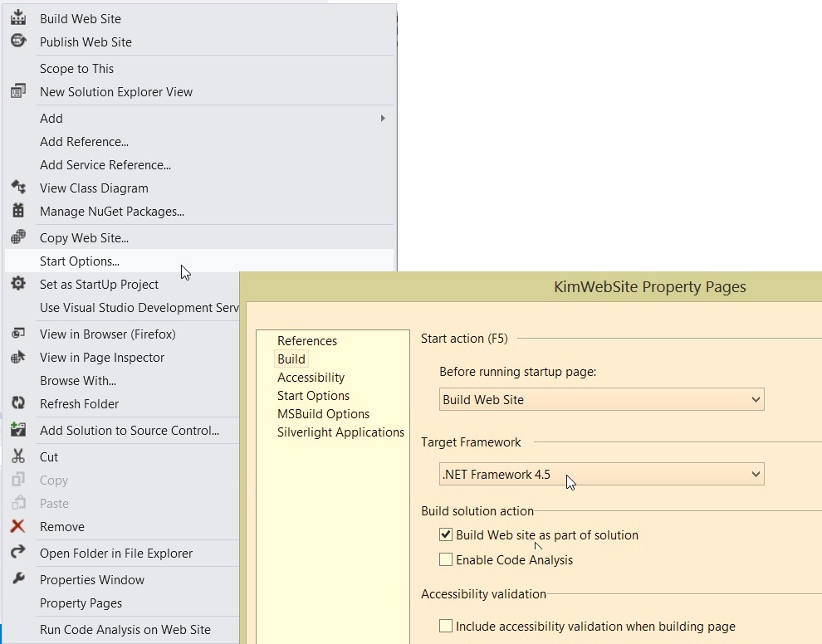
Task: Open the Before running startup page dropdown
Action: pyautogui.click(x=602, y=399)
